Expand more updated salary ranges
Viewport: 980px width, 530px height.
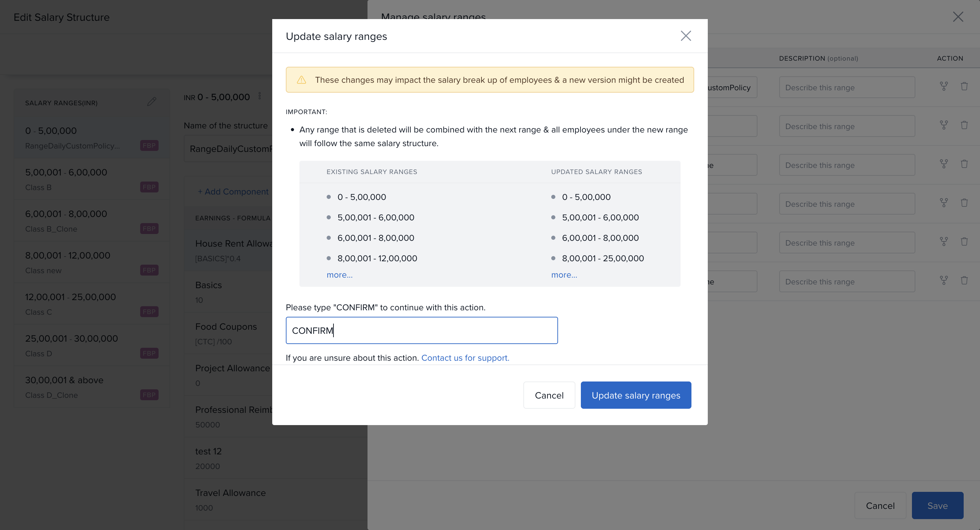(564, 275)
